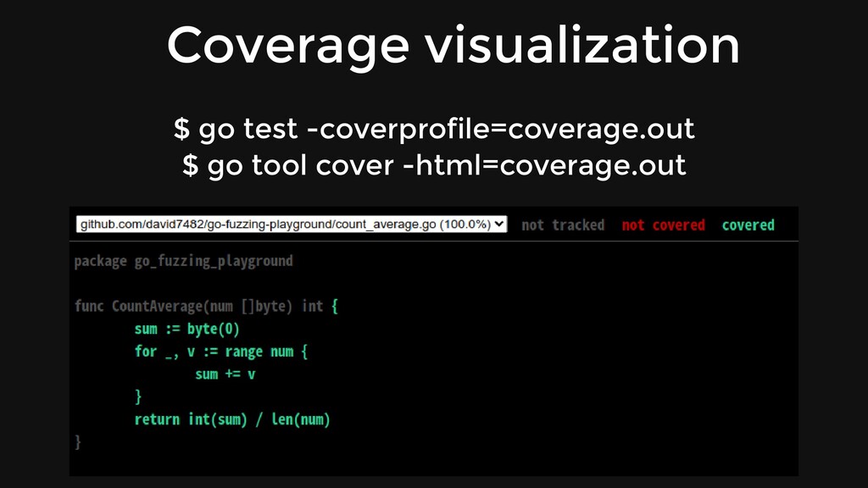868x488 pixels.
Task: Click the 'Coverage visualization' slide title
Action: [453, 46]
